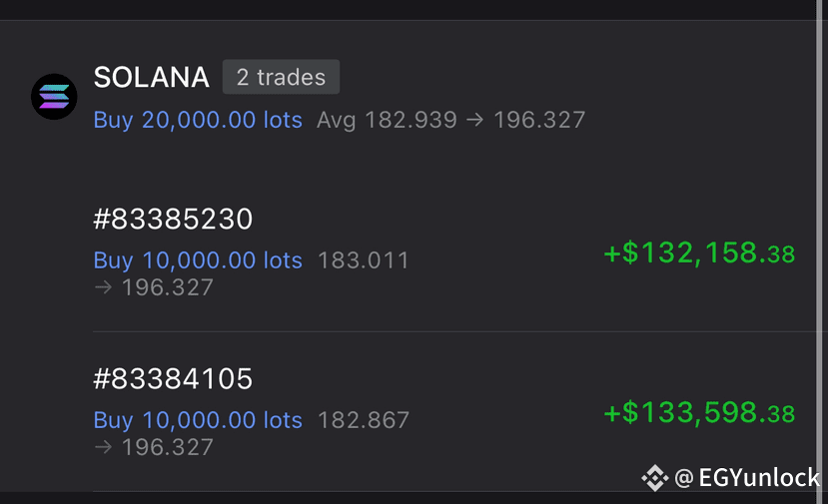Collapse the 2 trades badge

[x=281, y=77]
